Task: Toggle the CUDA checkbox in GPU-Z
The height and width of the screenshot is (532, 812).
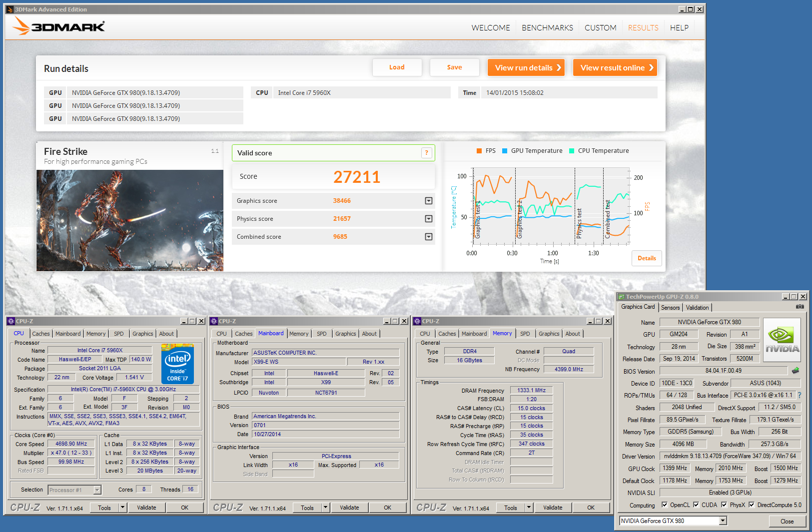Action: (x=696, y=505)
